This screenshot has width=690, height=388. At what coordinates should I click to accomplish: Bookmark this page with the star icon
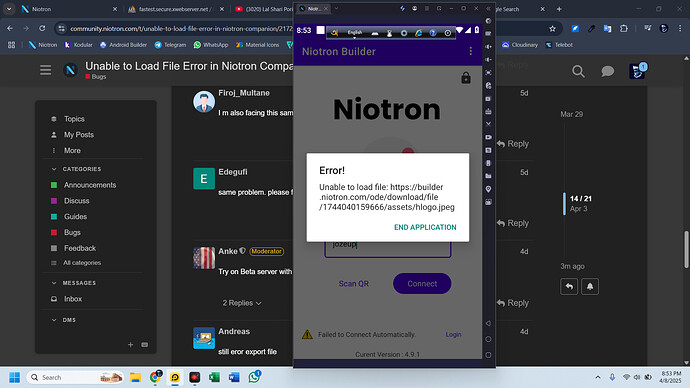pyautogui.click(x=552, y=29)
